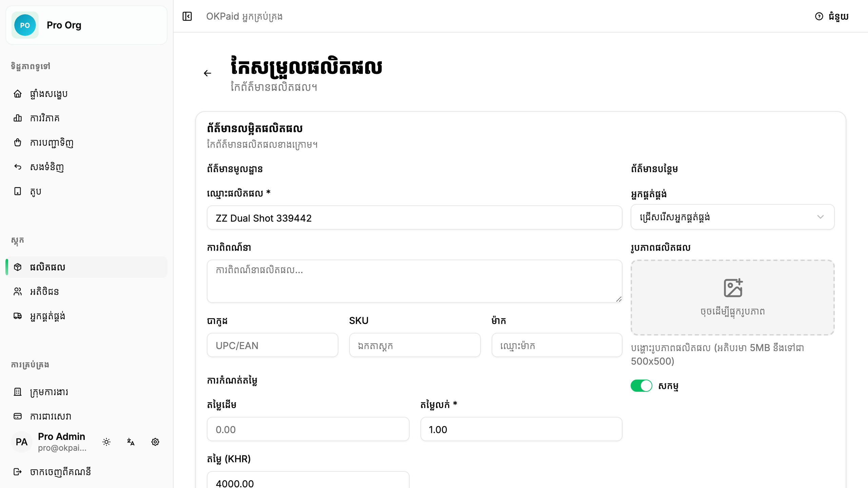The width and height of the screenshot is (868, 488).
Task: Open the settings gear icon
Action: [155, 442]
